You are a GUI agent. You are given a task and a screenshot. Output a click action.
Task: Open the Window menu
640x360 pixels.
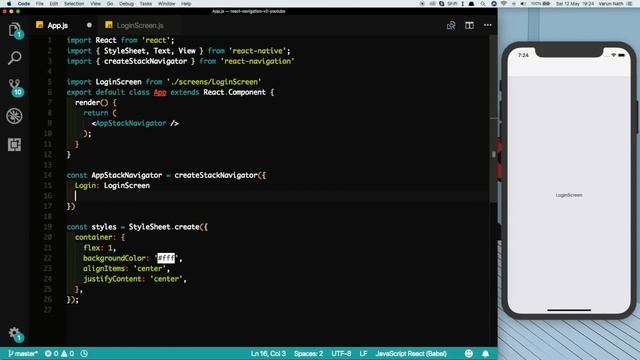pos(167,4)
